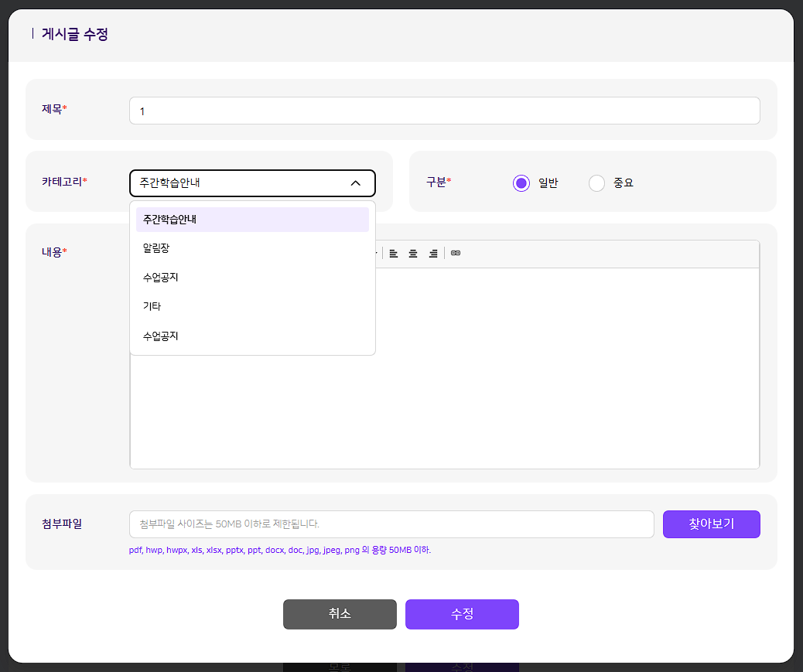This screenshot has width=803, height=672.
Task: Collapse 카테고리 dropdown with the chevron arrow
Action: click(x=356, y=183)
